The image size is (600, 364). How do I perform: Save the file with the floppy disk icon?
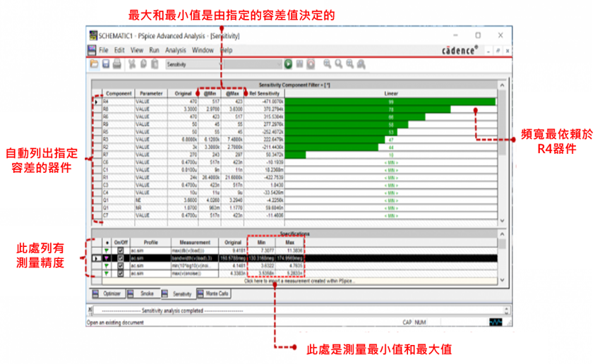point(106,64)
